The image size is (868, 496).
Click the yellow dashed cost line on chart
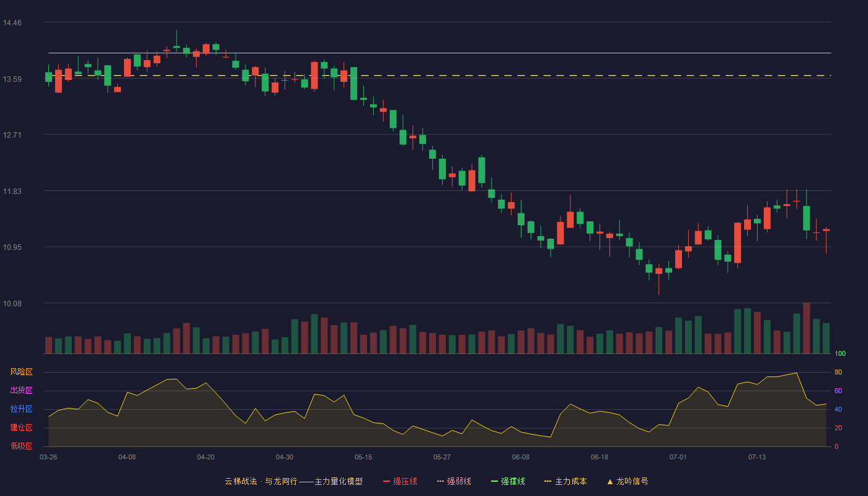click(x=440, y=76)
